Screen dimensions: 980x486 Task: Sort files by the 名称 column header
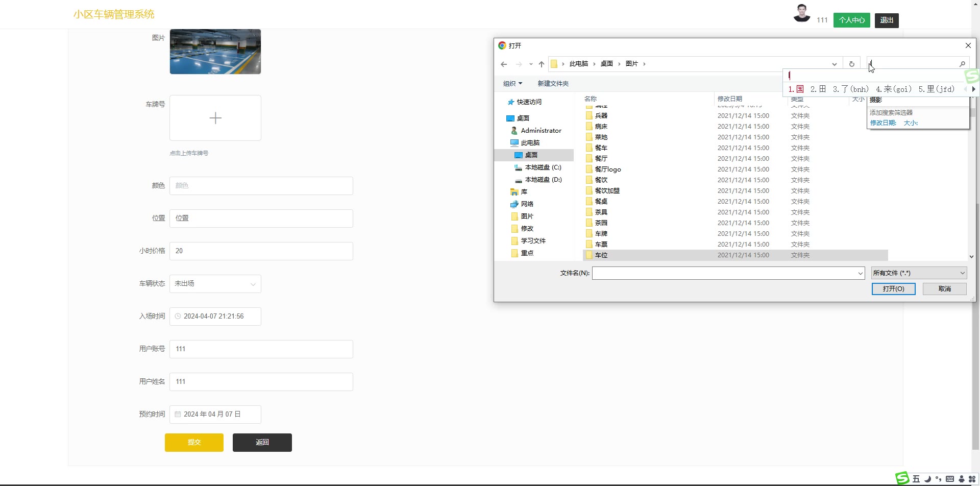coord(591,99)
